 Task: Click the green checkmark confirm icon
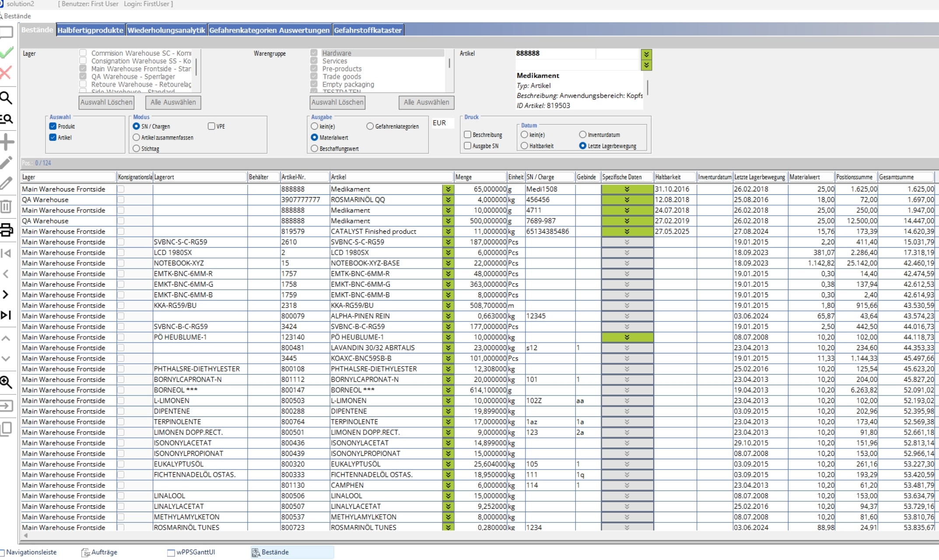6,53
